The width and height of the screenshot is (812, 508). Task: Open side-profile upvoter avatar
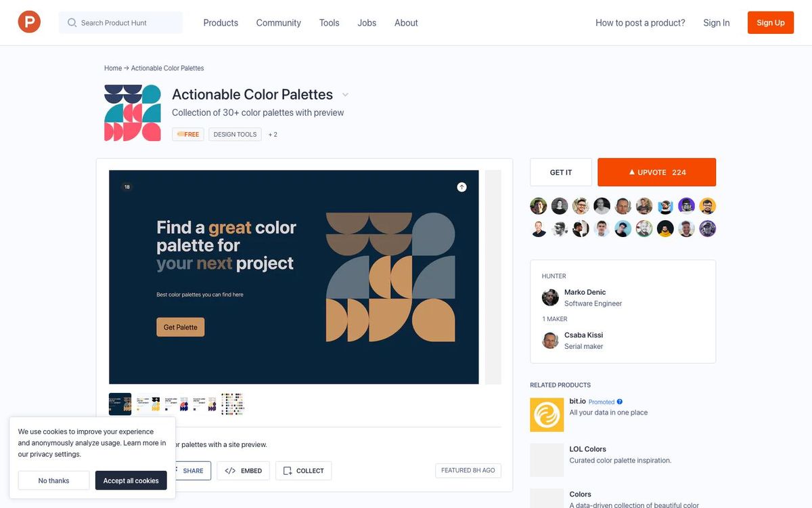[x=581, y=228]
